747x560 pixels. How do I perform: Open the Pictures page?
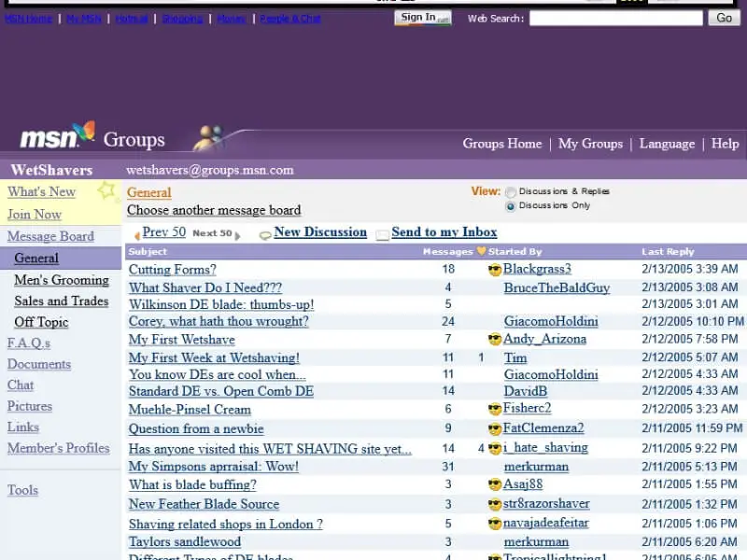pyautogui.click(x=30, y=406)
